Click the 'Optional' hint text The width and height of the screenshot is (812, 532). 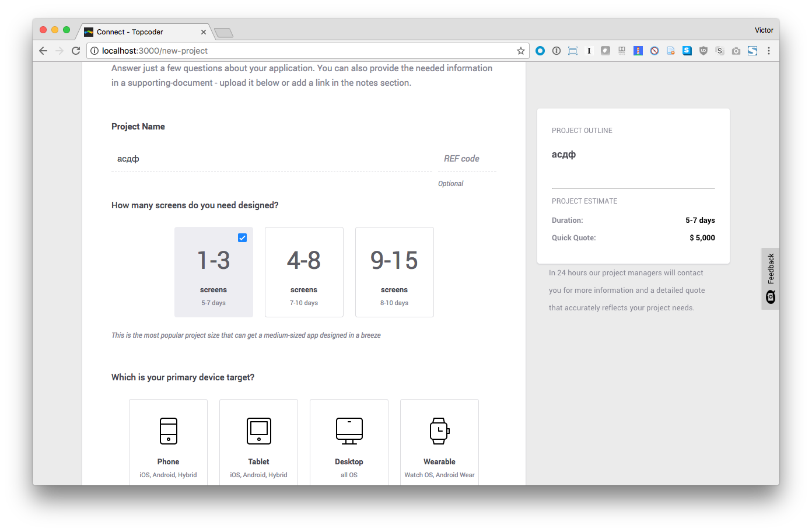[451, 184]
